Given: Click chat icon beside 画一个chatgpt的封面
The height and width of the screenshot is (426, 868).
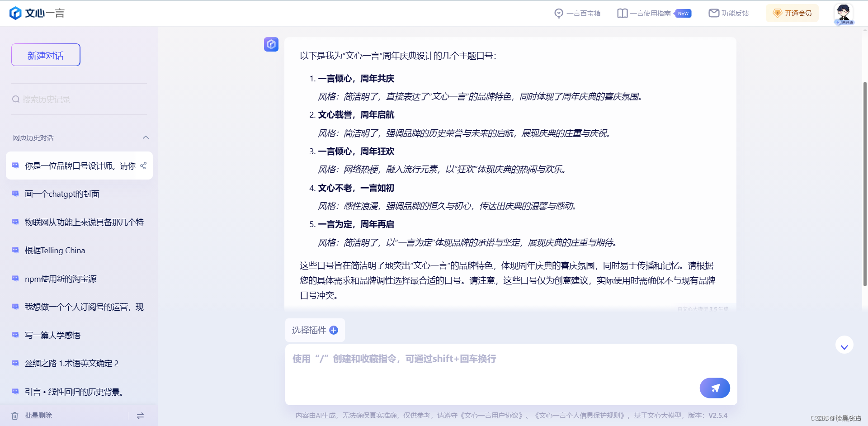Looking at the screenshot, I should (x=15, y=194).
